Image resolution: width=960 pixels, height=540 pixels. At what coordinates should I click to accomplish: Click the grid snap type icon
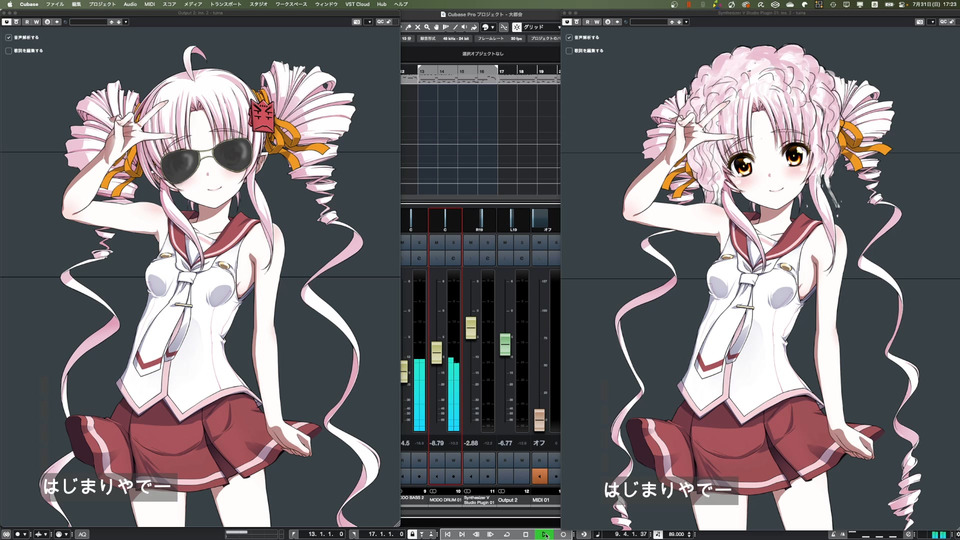[x=517, y=27]
